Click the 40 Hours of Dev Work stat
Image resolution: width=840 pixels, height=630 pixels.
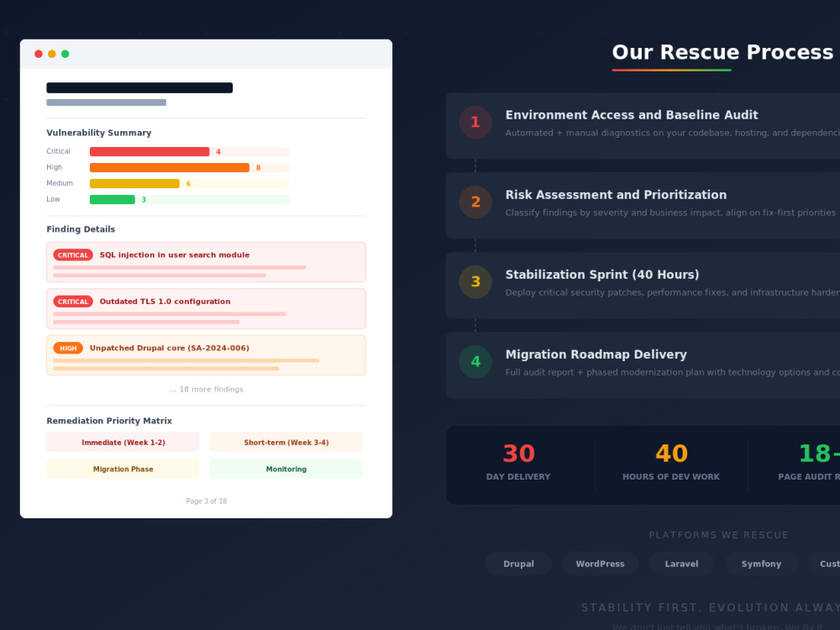pyautogui.click(x=671, y=462)
